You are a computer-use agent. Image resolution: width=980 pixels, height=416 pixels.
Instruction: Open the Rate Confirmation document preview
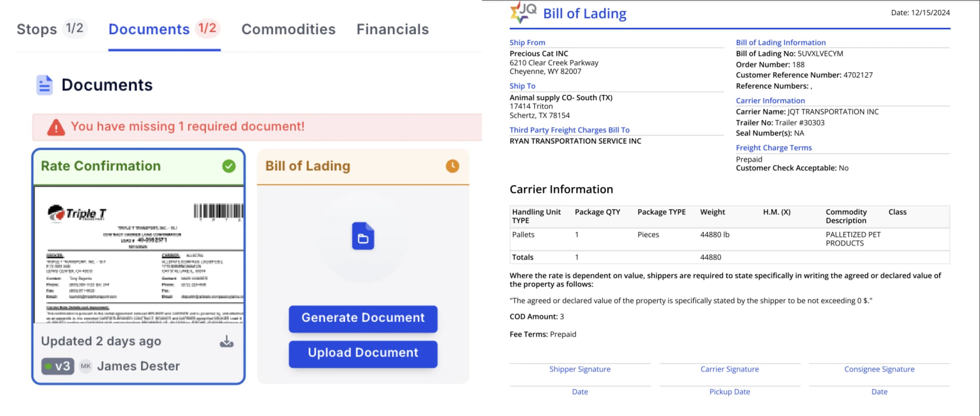click(x=139, y=254)
